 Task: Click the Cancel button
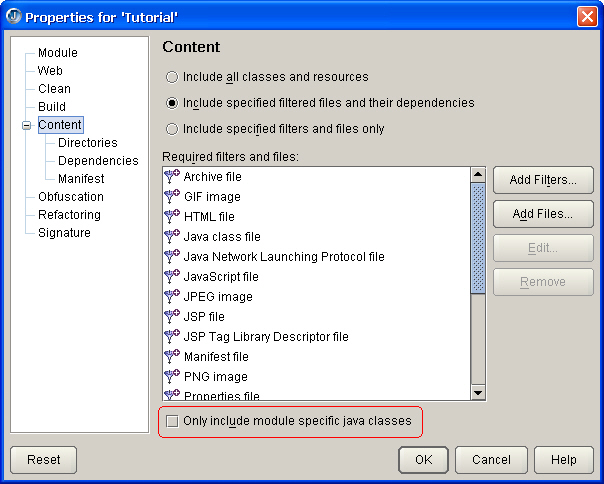coord(491,460)
